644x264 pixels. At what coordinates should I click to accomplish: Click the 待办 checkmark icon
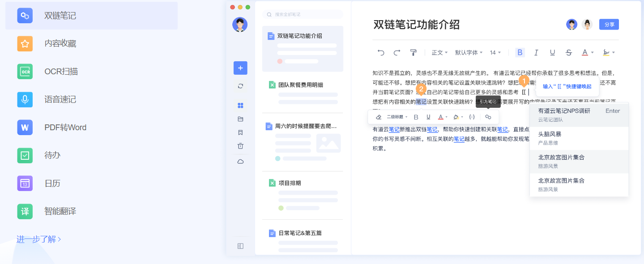(25, 155)
